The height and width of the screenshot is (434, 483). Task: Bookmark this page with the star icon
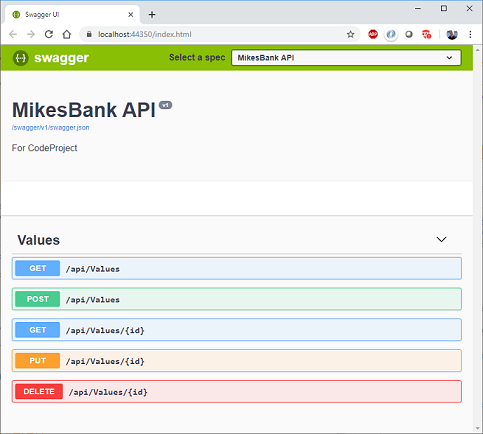(x=350, y=34)
